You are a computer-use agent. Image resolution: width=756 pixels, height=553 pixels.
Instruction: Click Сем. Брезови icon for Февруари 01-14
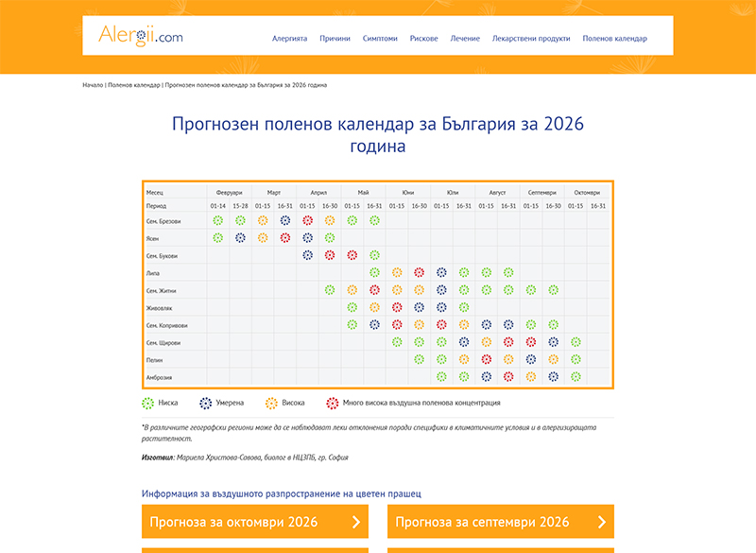coord(218,220)
